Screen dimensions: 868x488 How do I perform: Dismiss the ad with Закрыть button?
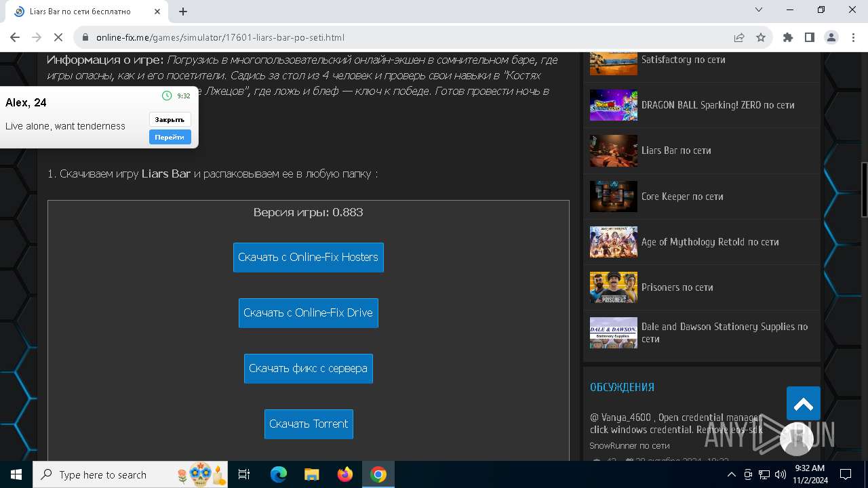[x=170, y=119]
